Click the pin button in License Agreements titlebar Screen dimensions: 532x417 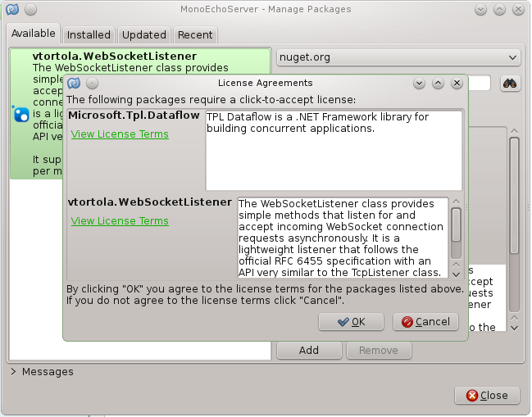point(92,83)
